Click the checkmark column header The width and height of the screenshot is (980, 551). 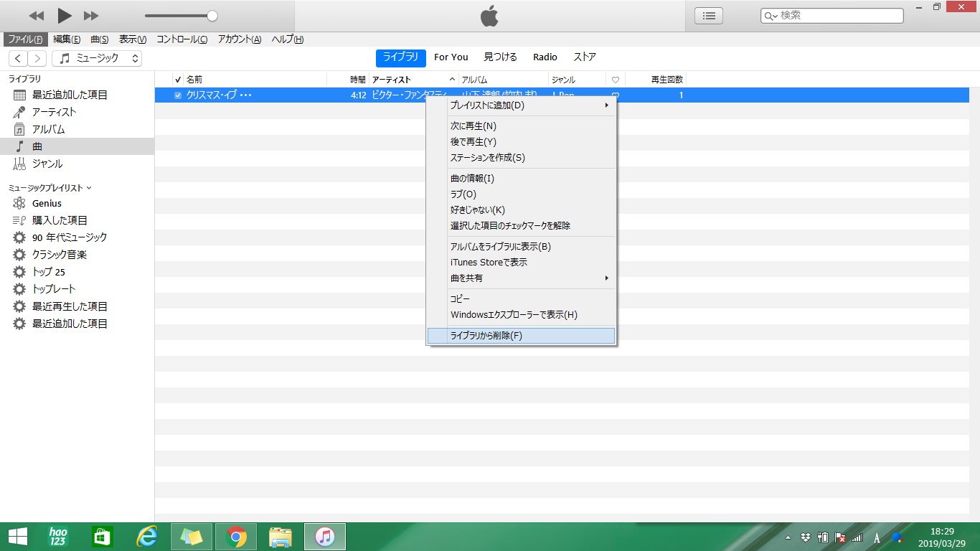point(177,80)
